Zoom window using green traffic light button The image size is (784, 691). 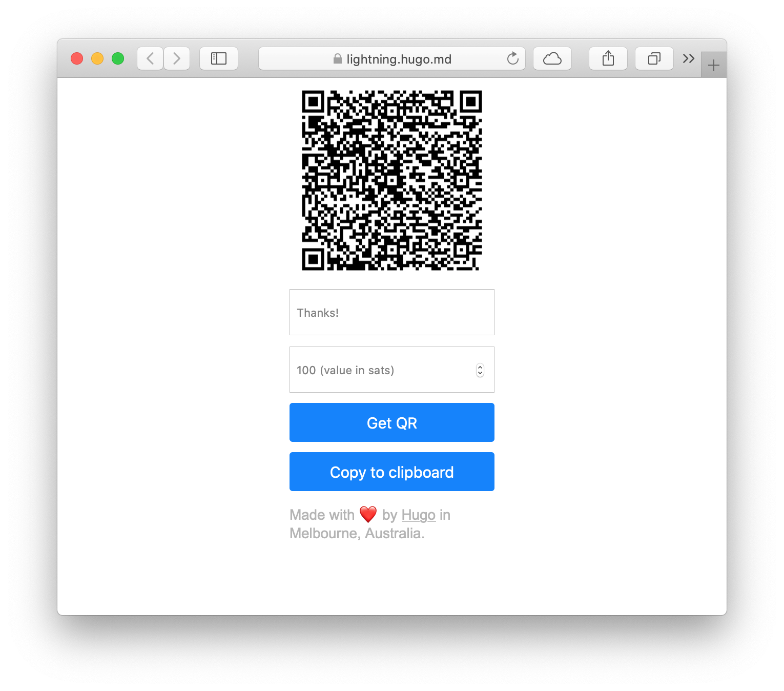118,58
